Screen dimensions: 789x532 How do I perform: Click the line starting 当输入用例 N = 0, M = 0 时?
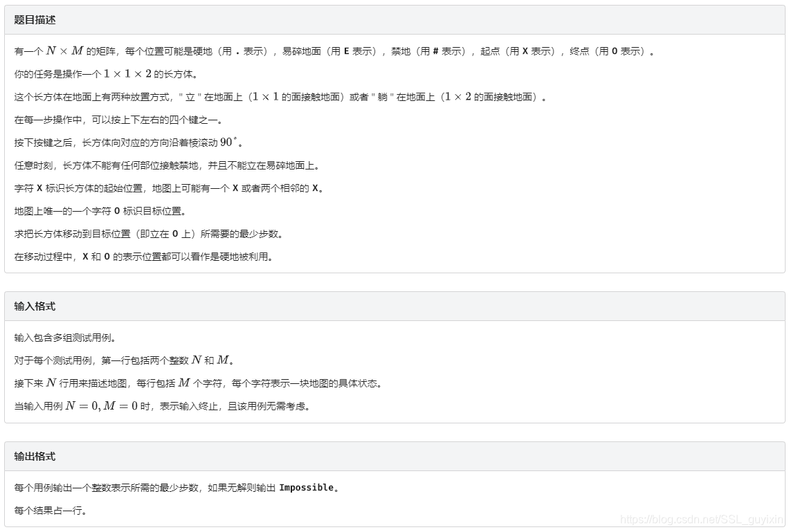click(162, 406)
